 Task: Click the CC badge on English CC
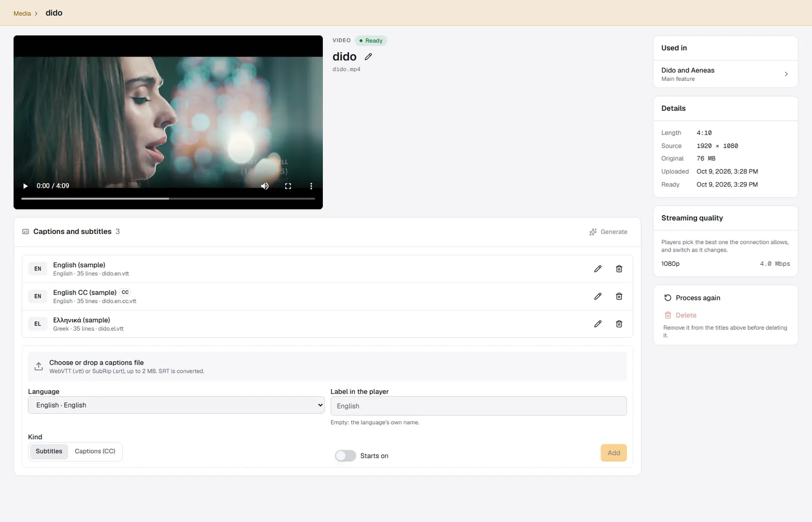point(125,292)
